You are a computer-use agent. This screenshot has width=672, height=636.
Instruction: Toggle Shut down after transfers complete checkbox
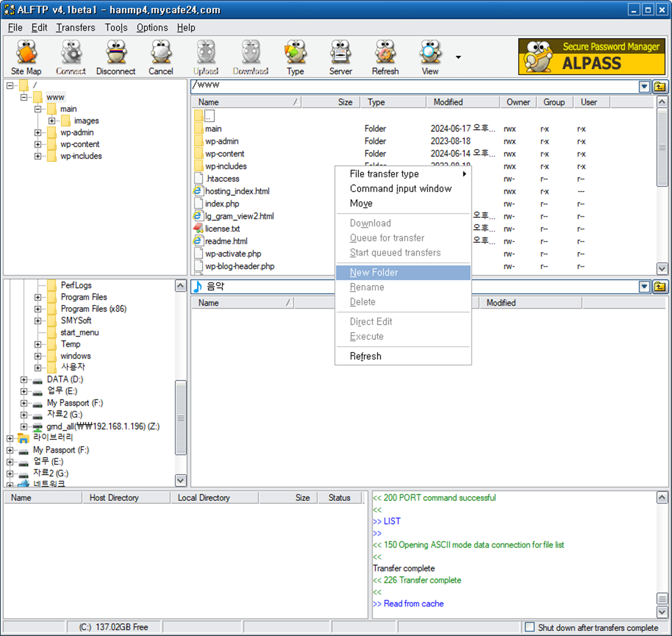point(529,627)
